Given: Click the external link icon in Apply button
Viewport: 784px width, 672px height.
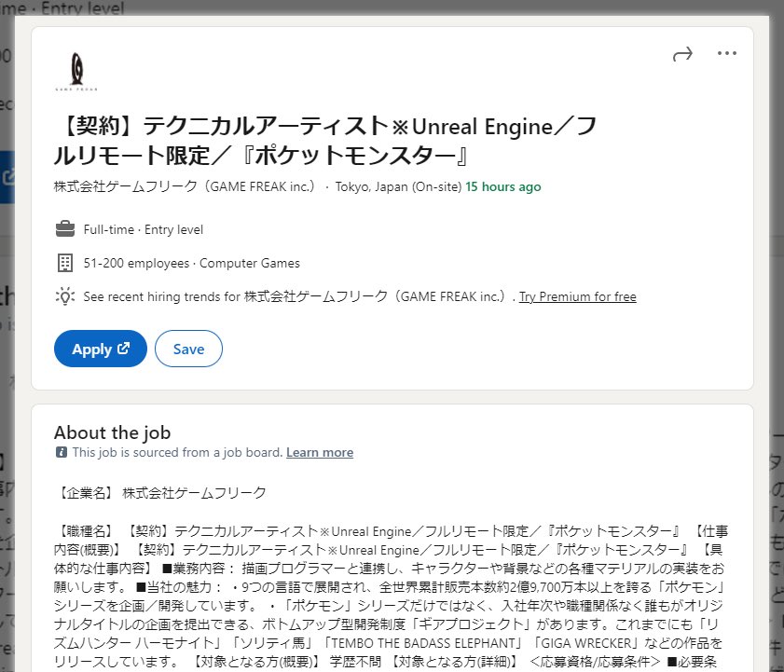Looking at the screenshot, I should [123, 348].
